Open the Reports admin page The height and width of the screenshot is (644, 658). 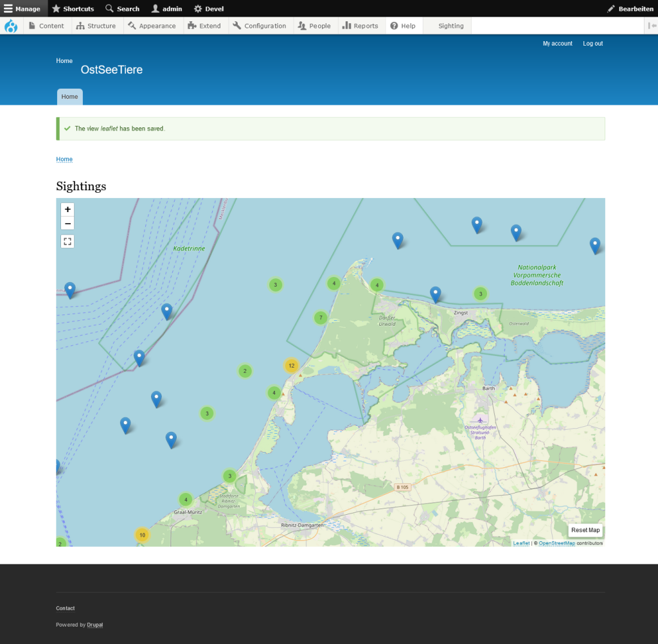(360, 26)
